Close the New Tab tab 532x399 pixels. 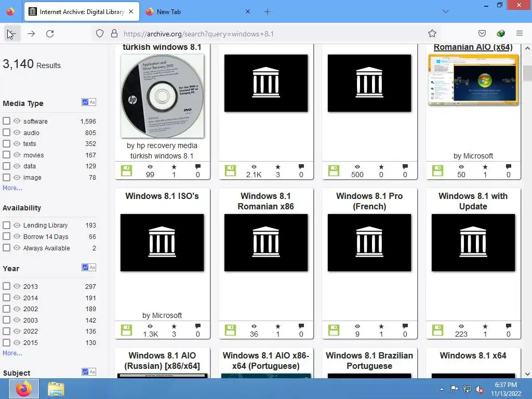(x=248, y=11)
